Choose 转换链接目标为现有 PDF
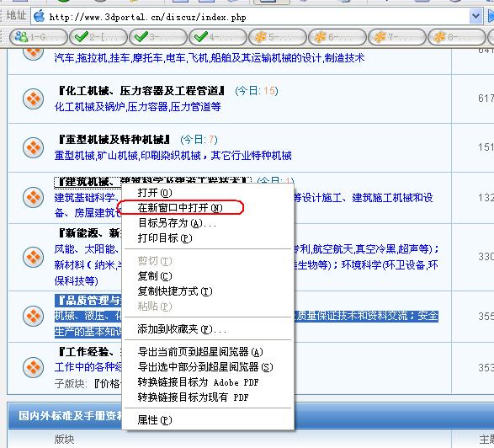Image resolution: width=494 pixels, height=448 pixels. [208, 397]
